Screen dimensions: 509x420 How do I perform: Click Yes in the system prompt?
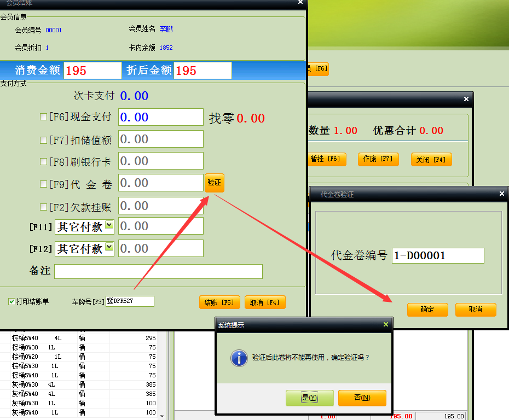tap(309, 398)
